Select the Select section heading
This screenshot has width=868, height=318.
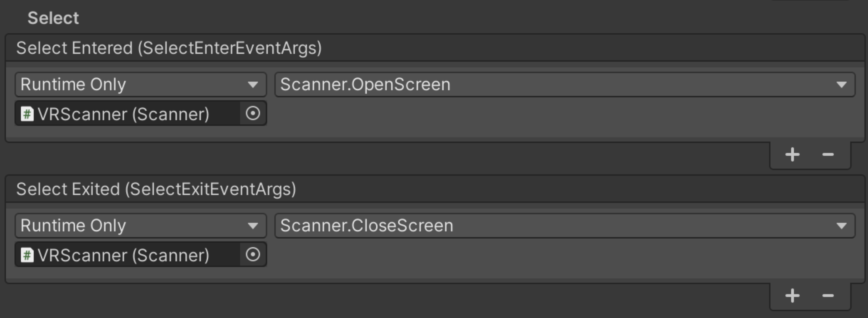coord(53,17)
